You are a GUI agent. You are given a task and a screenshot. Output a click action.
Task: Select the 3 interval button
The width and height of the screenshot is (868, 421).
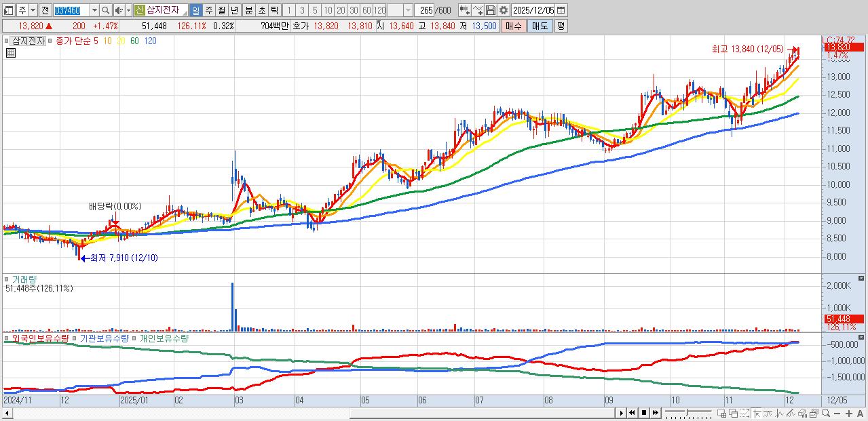[302, 10]
